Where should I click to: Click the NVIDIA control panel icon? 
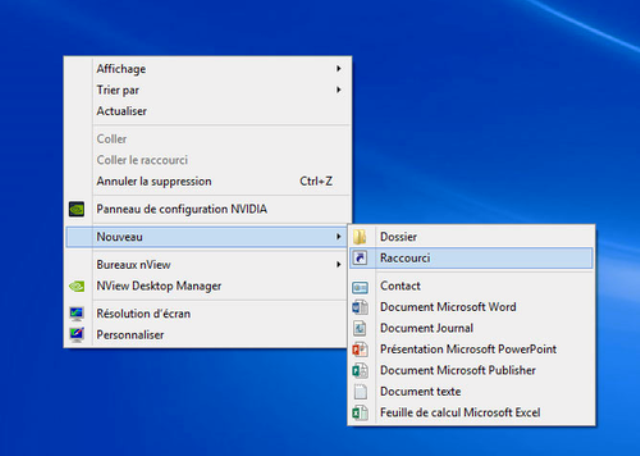click(x=77, y=210)
